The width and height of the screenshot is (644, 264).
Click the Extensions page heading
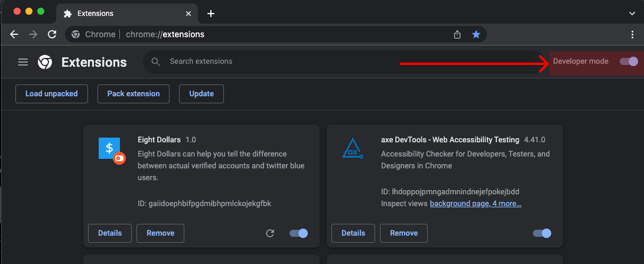pos(94,63)
